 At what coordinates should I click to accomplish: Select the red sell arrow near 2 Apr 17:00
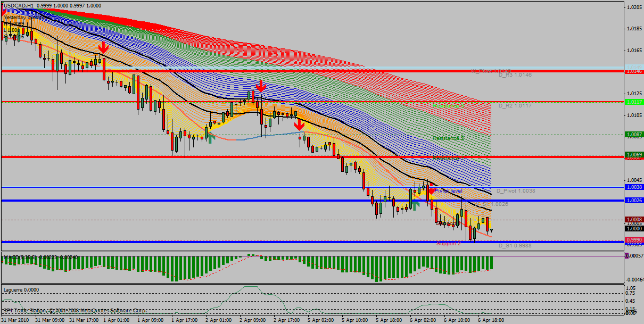point(300,124)
